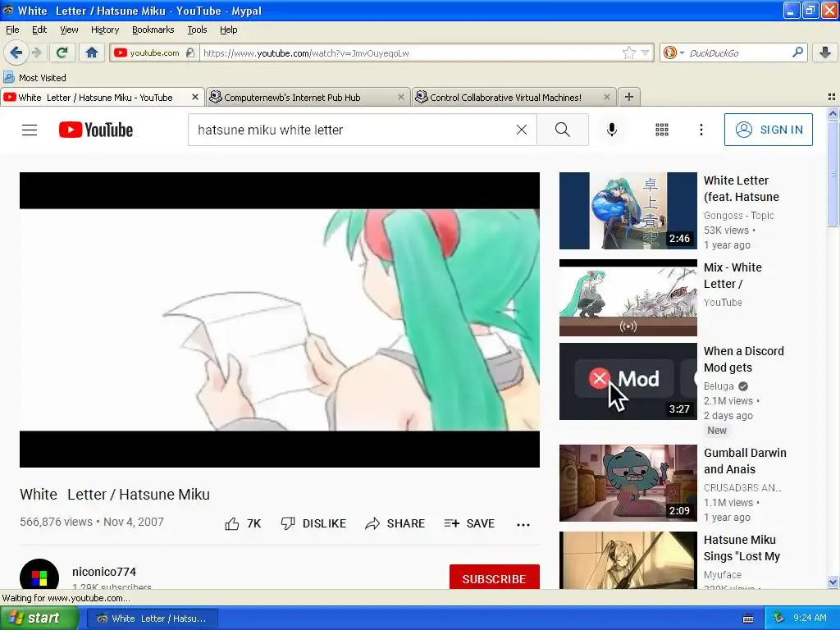Go back with the browser back arrow
The height and width of the screenshot is (630, 840).
[16, 52]
